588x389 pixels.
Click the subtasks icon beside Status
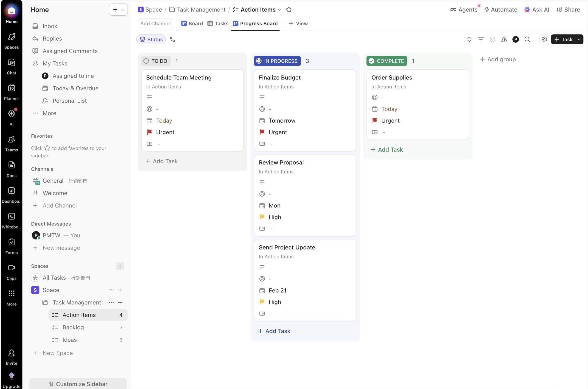172,39
